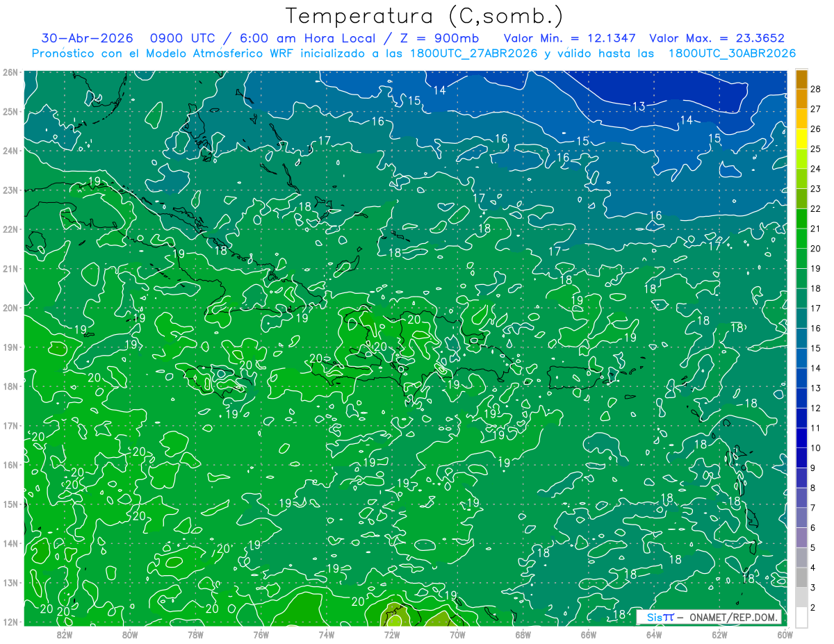Click the 12N latitude axis label
This screenshot has height=644, width=834.
pos(10,622)
